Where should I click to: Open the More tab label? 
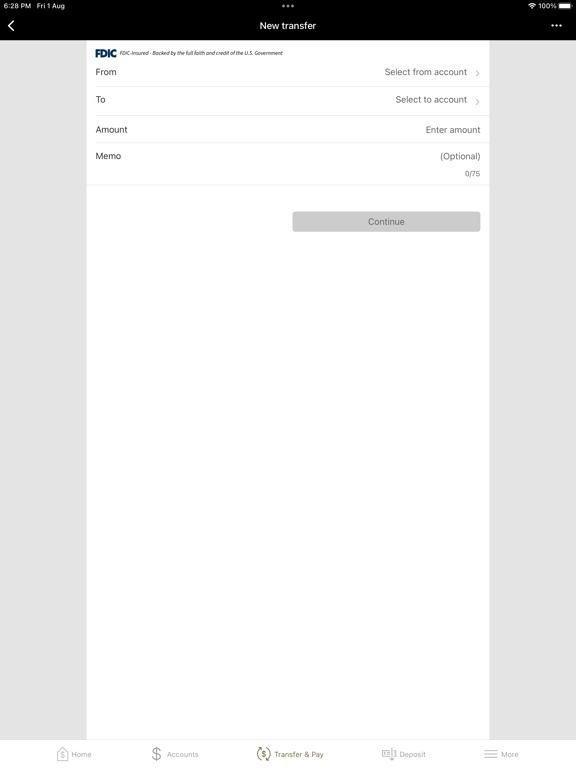pos(509,754)
